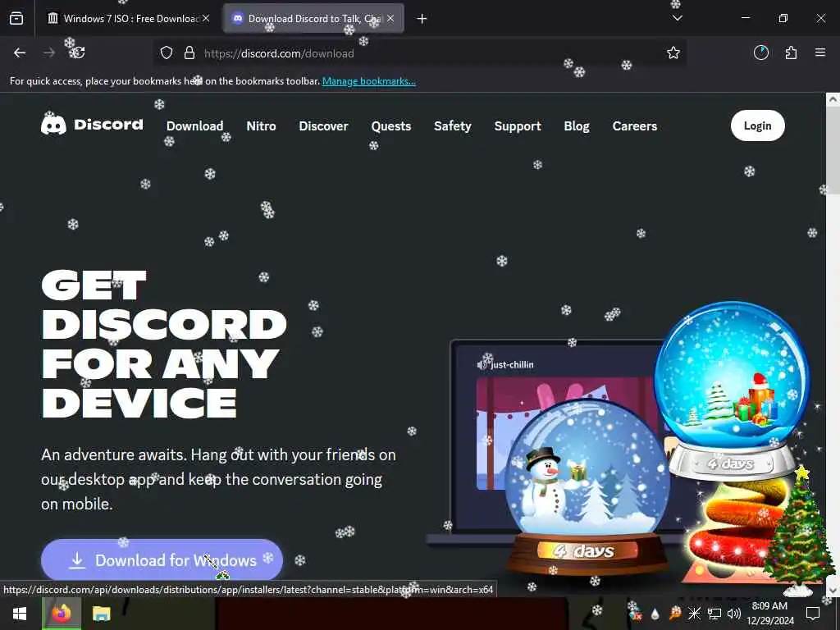Switch to the Windows 7 ISO tab
The image size is (840, 630).
[x=129, y=19]
